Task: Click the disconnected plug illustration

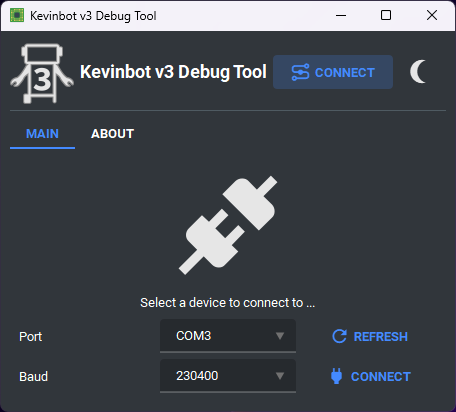Action: pos(228,225)
